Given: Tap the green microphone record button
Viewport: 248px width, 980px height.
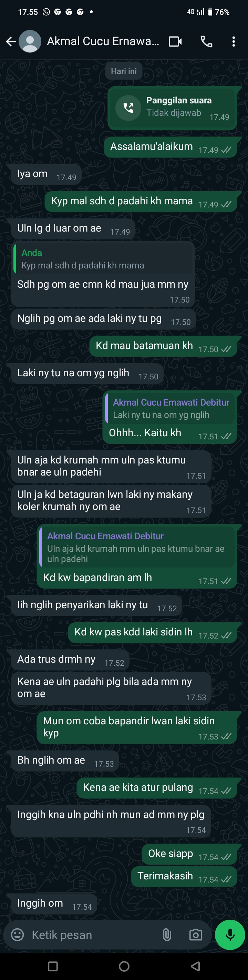Looking at the screenshot, I should pyautogui.click(x=230, y=935).
